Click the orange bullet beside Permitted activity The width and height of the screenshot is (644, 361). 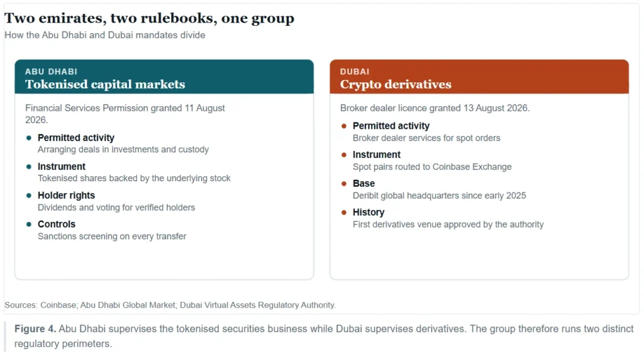pyautogui.click(x=344, y=126)
